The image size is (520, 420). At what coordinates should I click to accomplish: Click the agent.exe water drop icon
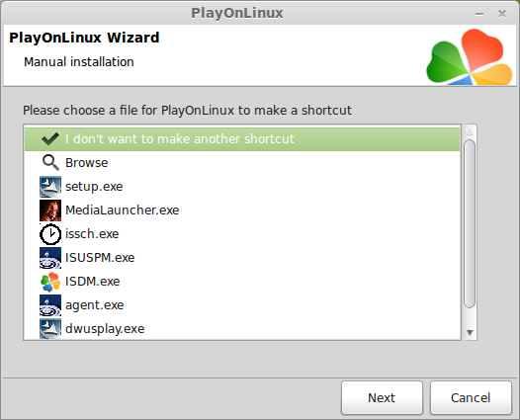click(50, 305)
